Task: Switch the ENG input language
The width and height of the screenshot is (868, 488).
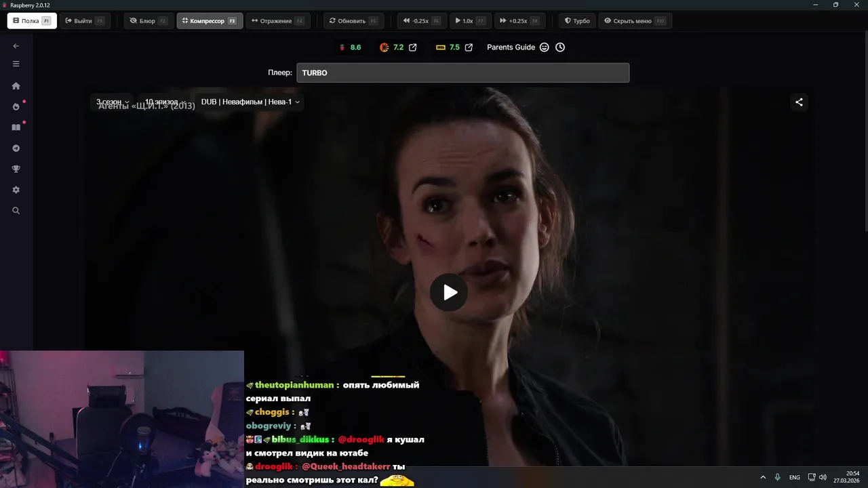Action: 794,477
